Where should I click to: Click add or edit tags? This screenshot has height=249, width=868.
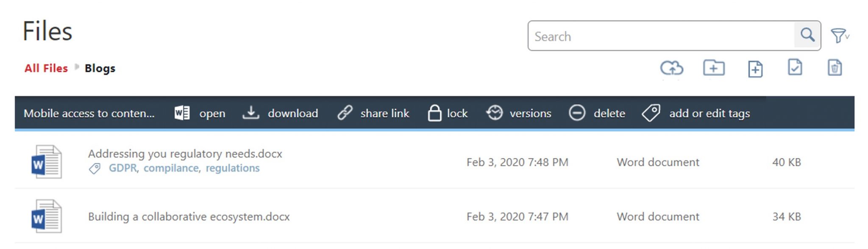click(696, 113)
